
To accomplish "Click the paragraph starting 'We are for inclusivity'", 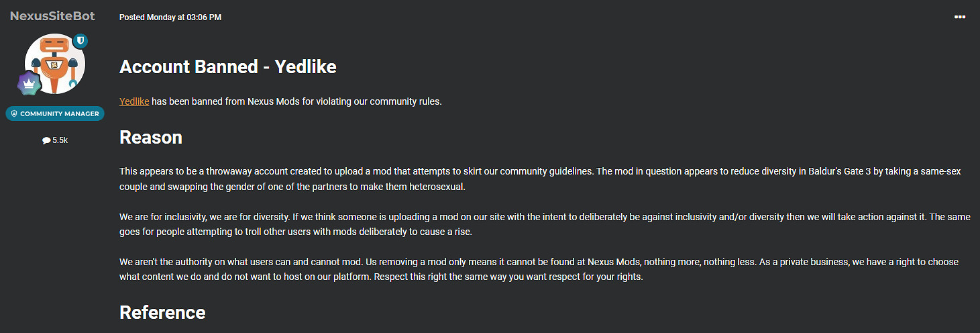I will click(x=470, y=224).
